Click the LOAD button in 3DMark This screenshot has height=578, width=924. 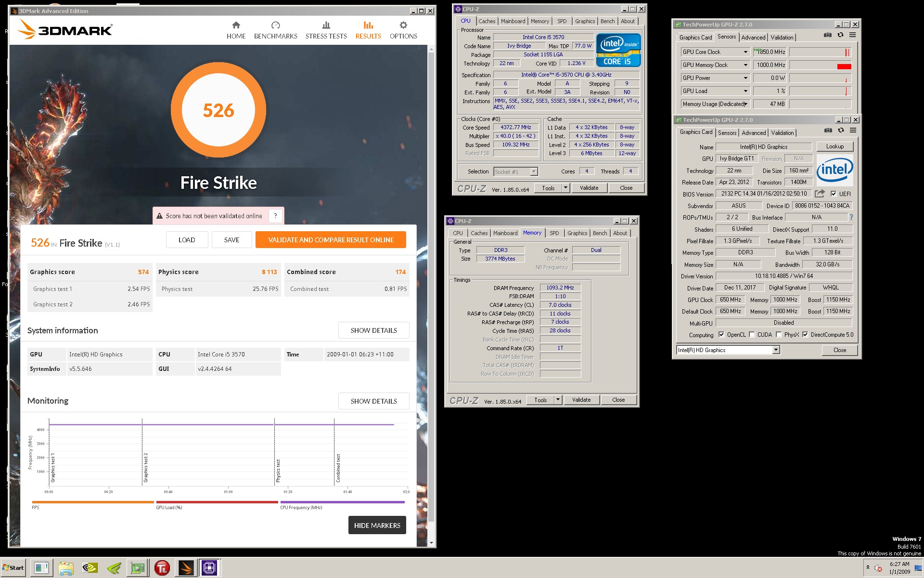coord(187,240)
